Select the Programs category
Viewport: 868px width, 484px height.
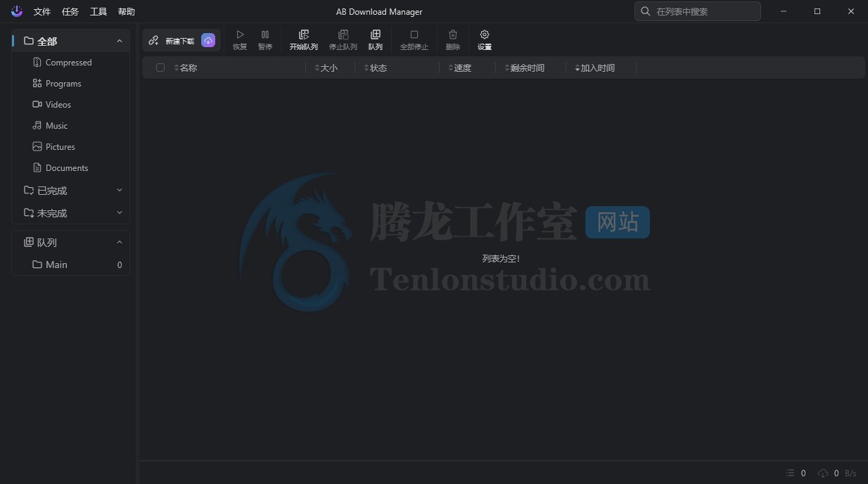point(71,84)
